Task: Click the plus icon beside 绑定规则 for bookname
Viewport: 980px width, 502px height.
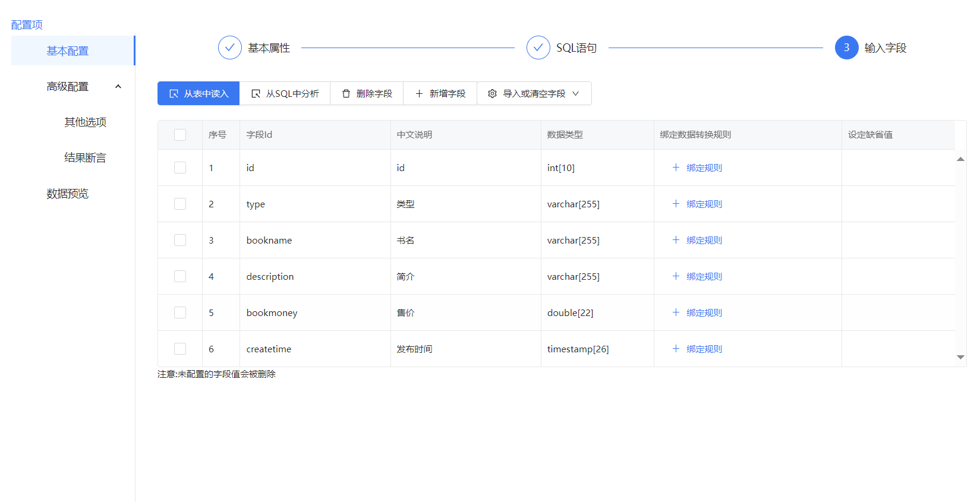Action: point(676,240)
